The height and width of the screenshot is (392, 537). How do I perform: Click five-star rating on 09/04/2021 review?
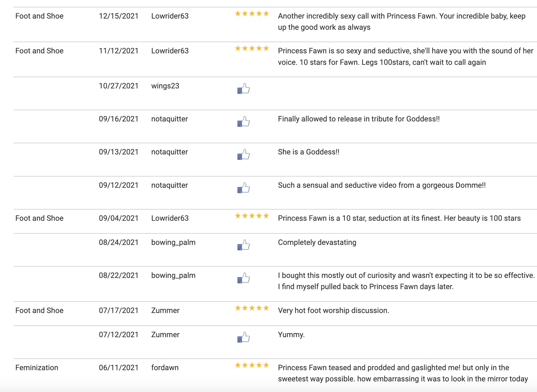click(252, 216)
